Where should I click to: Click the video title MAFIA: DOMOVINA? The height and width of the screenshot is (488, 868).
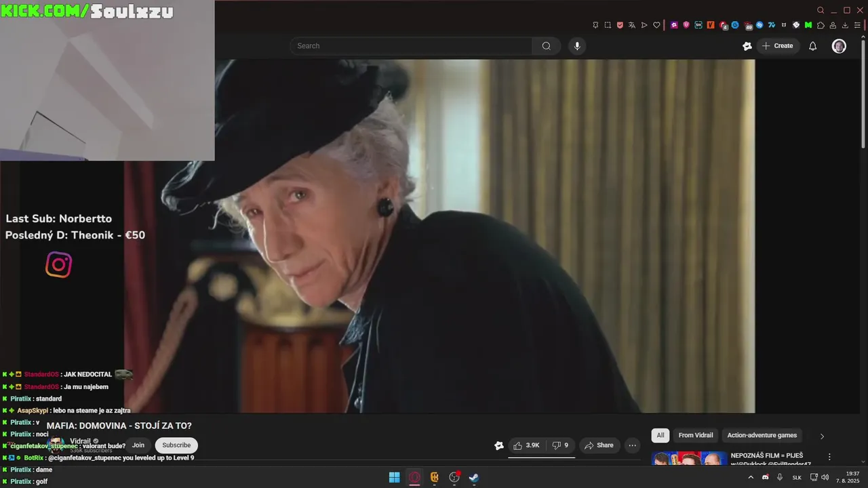tap(119, 426)
